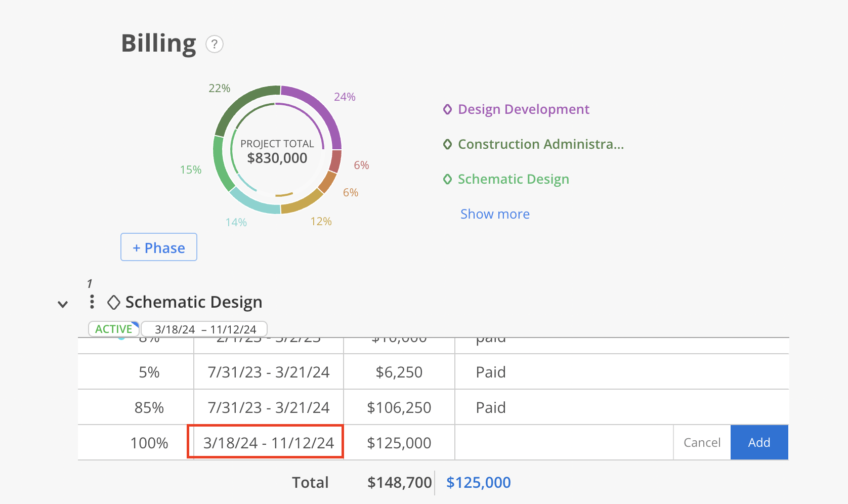The height and width of the screenshot is (504, 848).
Task: Click the Schematic Design legend diamond icon
Action: coord(447,179)
